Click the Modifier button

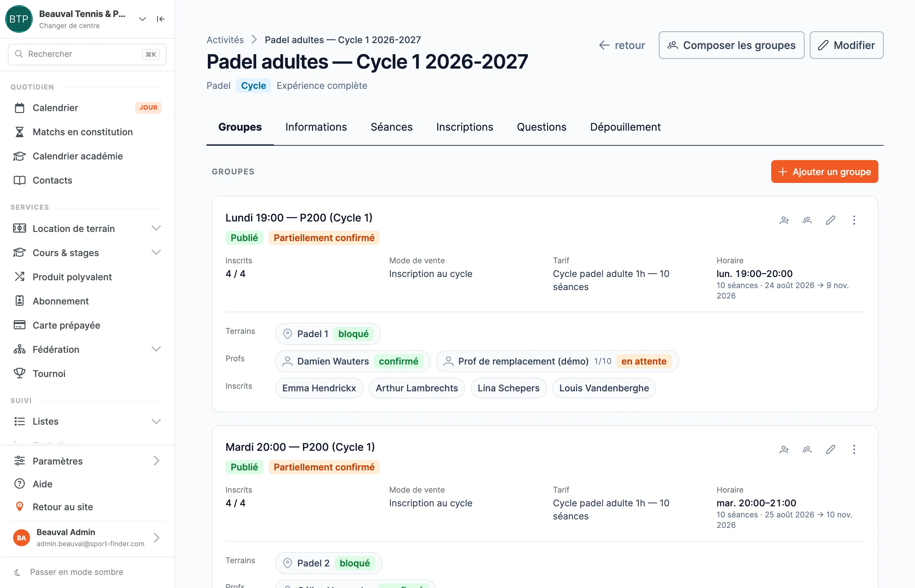pos(846,45)
